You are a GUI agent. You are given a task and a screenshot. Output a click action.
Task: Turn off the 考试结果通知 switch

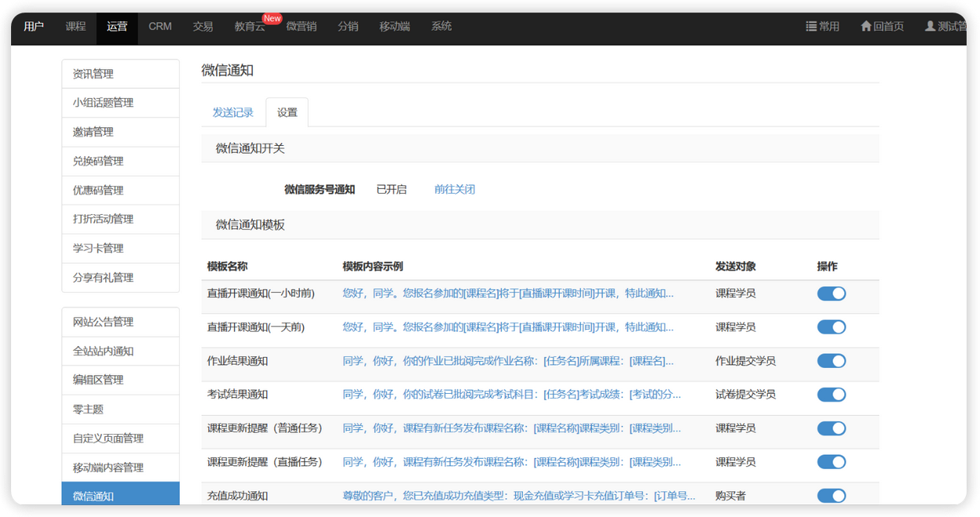tap(831, 395)
